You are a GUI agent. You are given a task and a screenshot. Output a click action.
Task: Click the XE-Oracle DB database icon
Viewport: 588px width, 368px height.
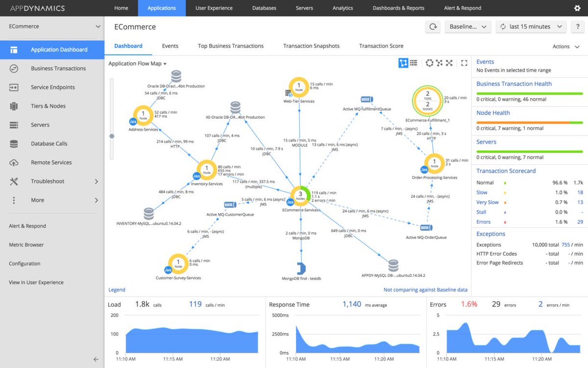236,107
